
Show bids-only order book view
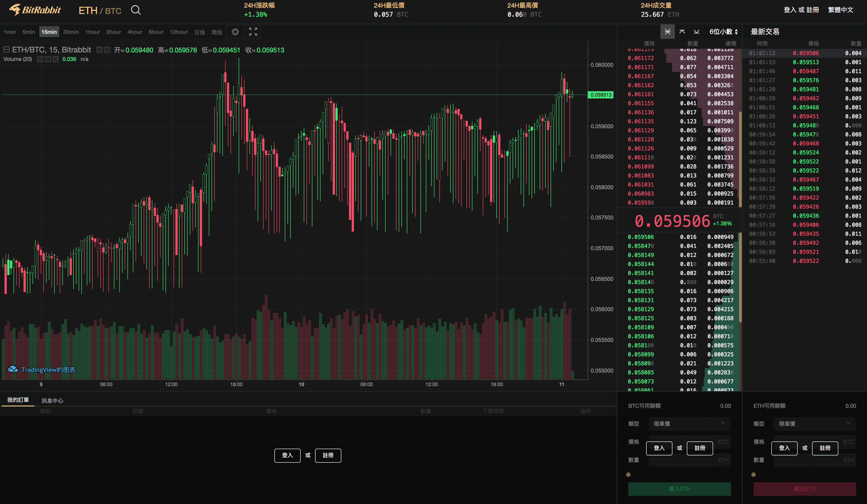coord(696,32)
